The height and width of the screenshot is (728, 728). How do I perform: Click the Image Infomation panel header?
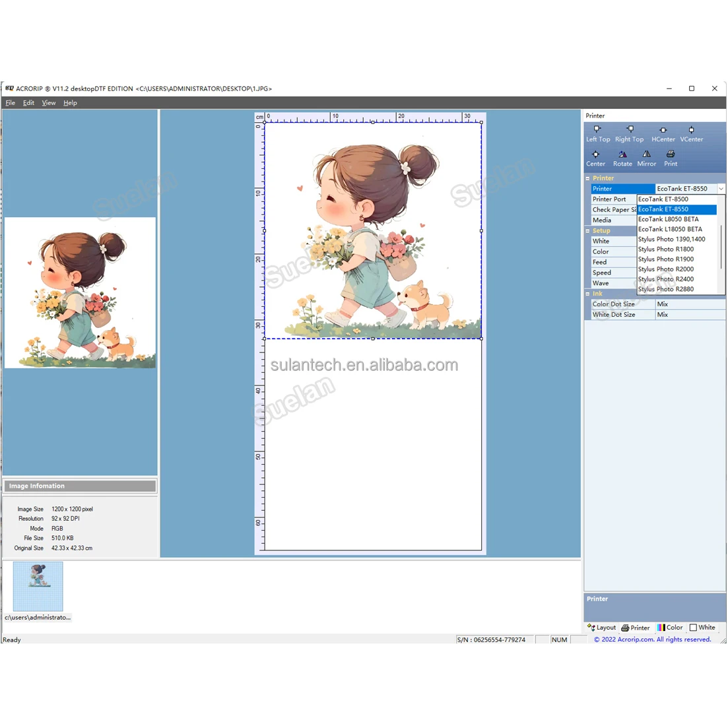click(x=80, y=486)
